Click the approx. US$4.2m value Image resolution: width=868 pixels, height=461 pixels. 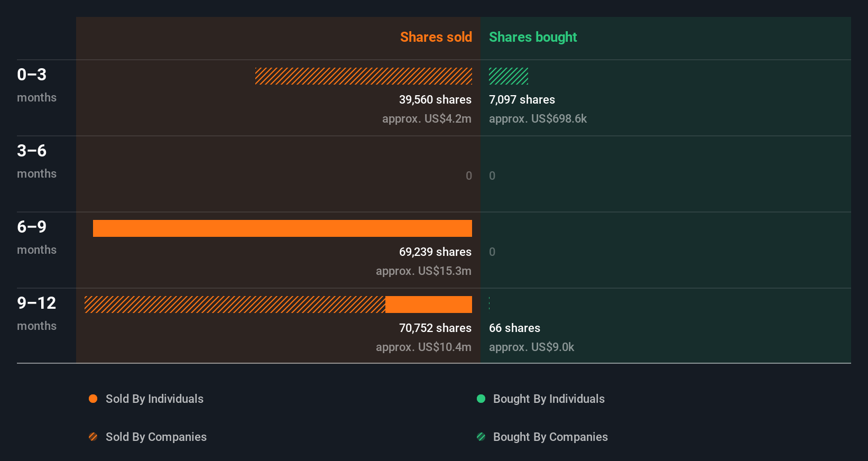click(427, 118)
